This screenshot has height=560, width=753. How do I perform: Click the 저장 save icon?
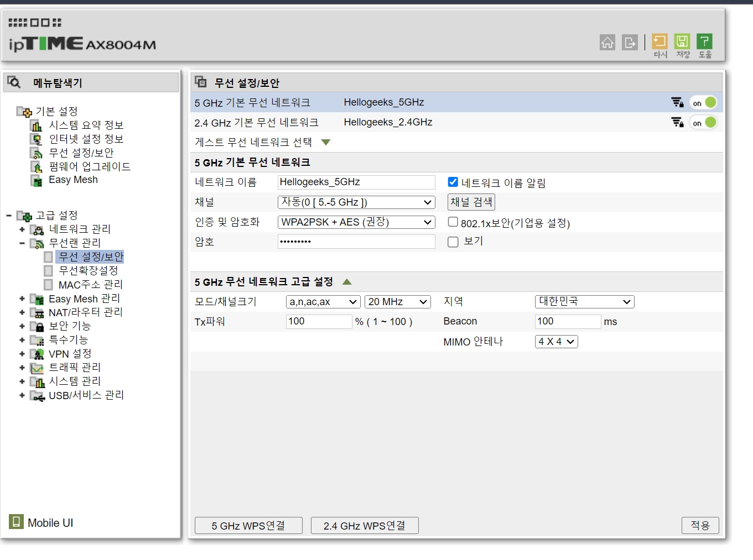(x=682, y=41)
